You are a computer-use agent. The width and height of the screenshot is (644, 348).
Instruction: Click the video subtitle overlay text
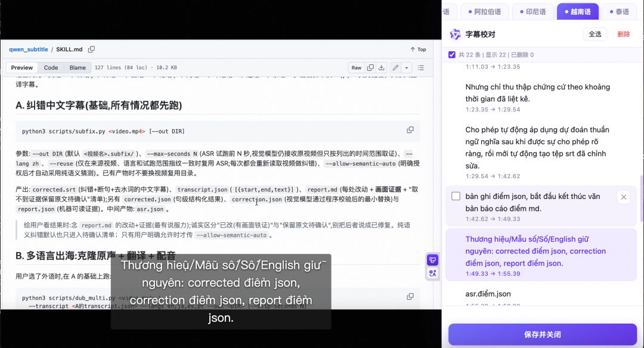pos(221,291)
